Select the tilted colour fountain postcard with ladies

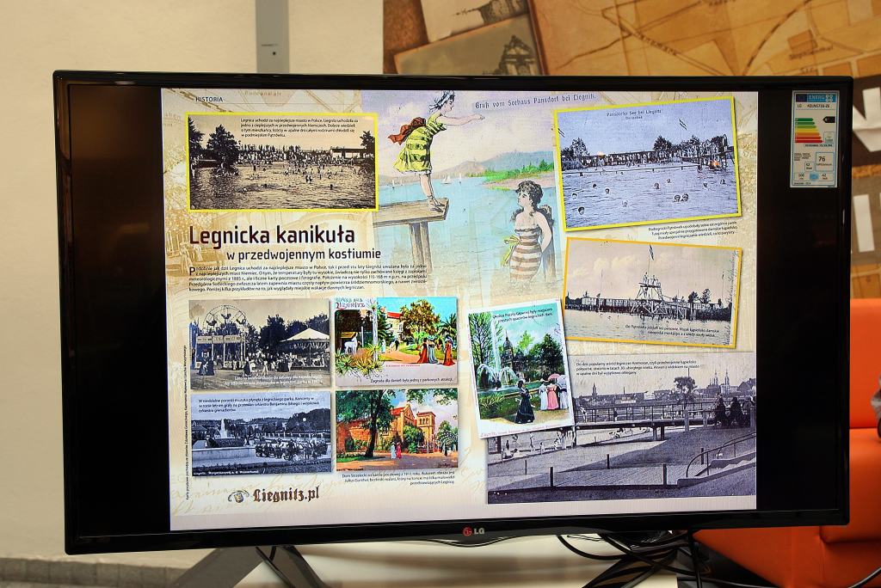point(521,369)
